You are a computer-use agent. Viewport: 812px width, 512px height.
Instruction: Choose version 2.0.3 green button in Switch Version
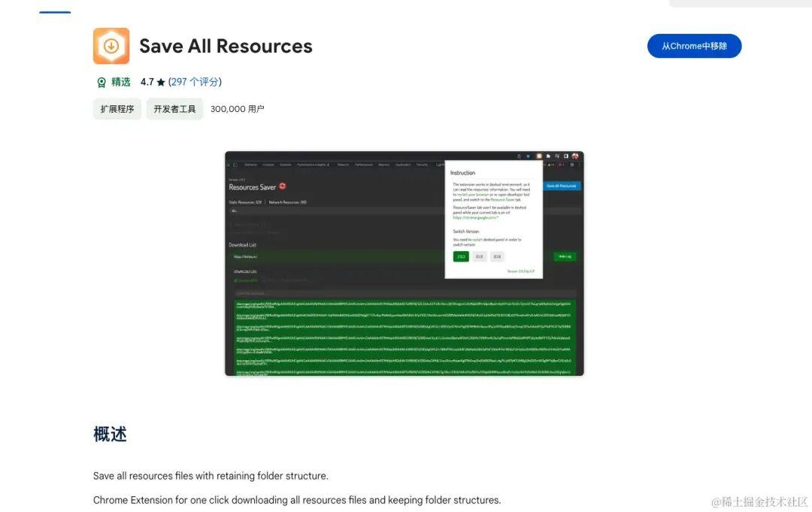coord(461,256)
